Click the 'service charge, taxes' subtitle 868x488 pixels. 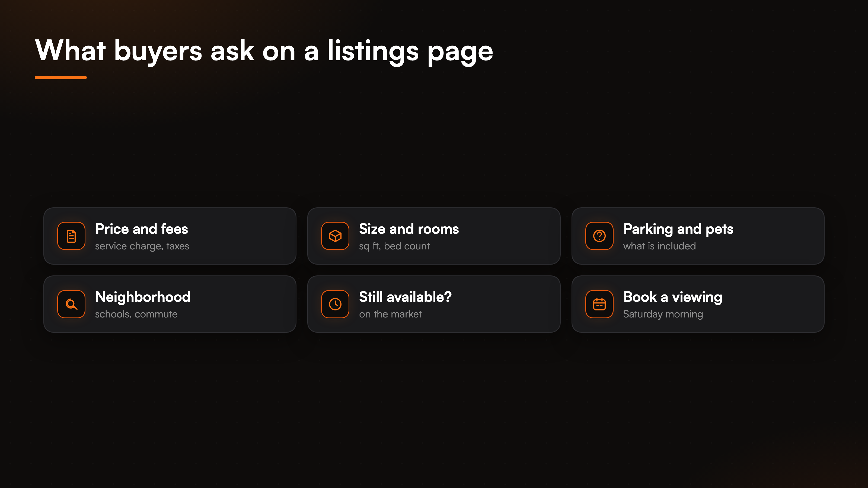[142, 246]
